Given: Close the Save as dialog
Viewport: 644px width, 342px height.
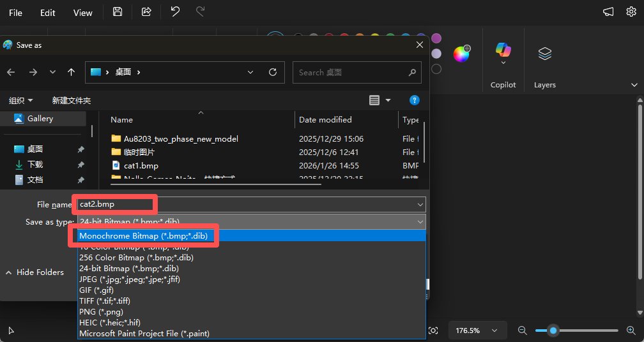Looking at the screenshot, I should [x=420, y=45].
